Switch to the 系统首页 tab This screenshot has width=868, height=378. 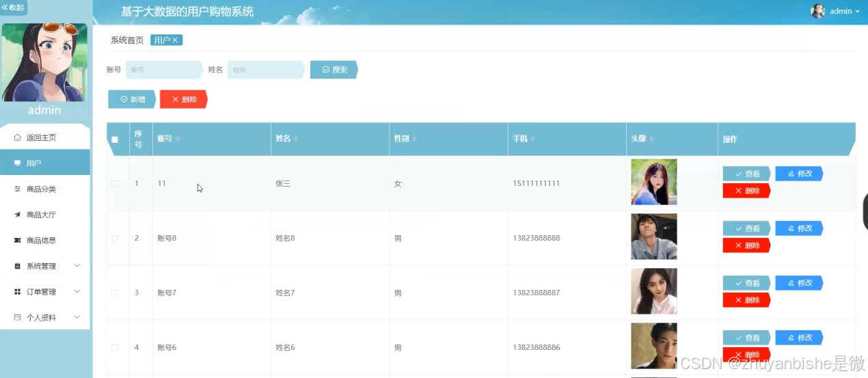click(x=127, y=40)
